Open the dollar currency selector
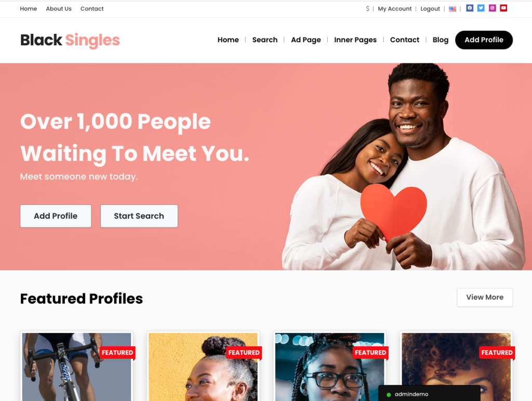Screen dimensions: 532x401 [x=367, y=8]
